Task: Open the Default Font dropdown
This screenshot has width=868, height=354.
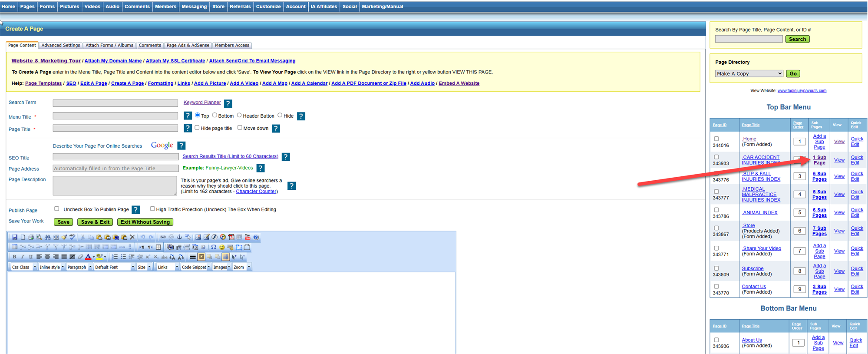Action: coord(115,267)
